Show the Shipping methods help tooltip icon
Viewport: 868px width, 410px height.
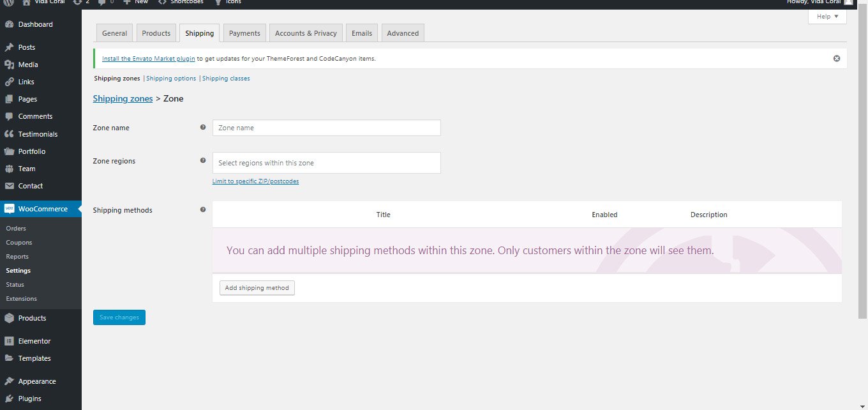point(203,209)
